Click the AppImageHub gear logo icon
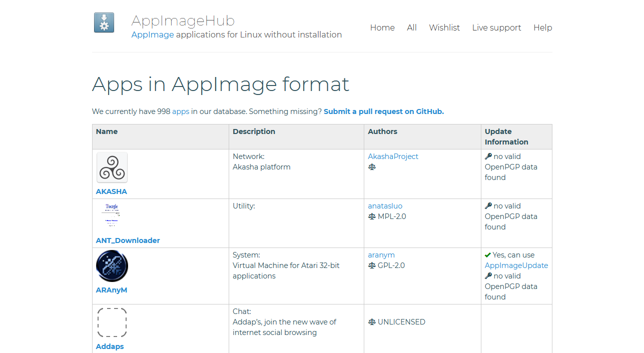This screenshot has height=353, width=644. tap(104, 22)
